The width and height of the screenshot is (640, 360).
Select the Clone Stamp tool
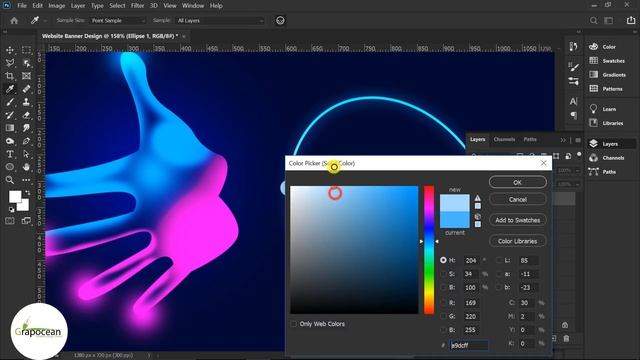[26, 102]
